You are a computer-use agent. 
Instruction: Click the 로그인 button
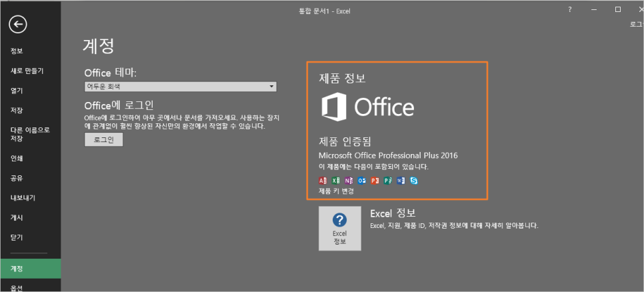103,139
